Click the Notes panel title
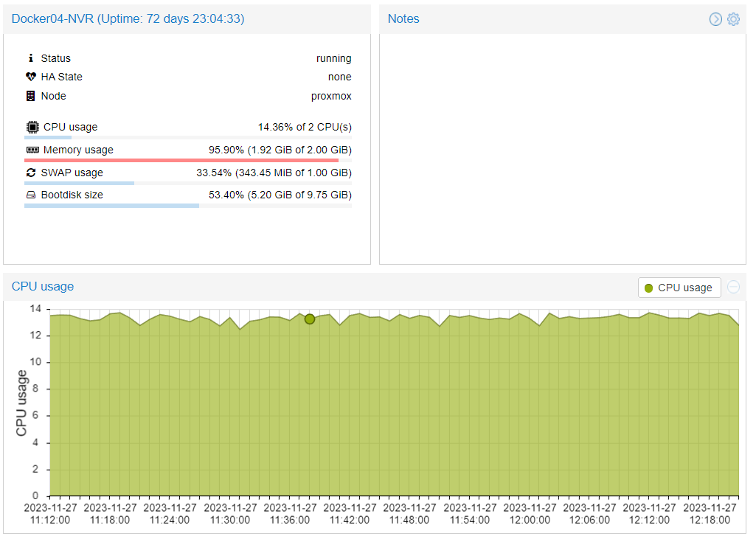Image resolution: width=756 pixels, height=539 pixels. click(403, 19)
